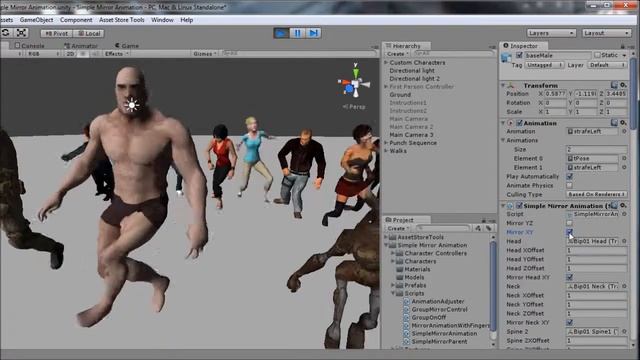Toggle Mirror YZ checkbox
Screen dimensions: 640x360
click(x=569, y=223)
